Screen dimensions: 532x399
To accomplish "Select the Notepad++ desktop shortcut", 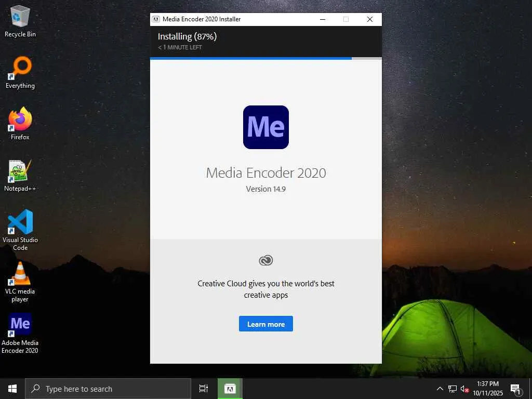I will (x=20, y=176).
